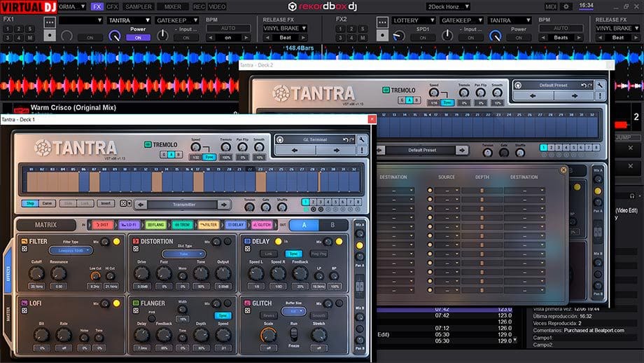Screen dimensions: 644x363
Task: Go to previous pattern before Transmitter
Action: (x=141, y=205)
